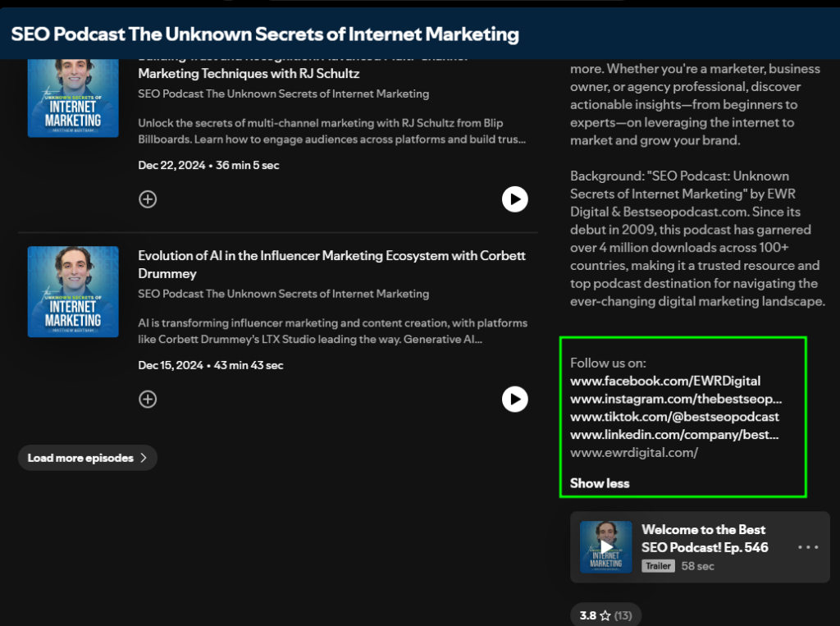Open the LinkedIn company link
840x626 pixels.
[674, 435]
